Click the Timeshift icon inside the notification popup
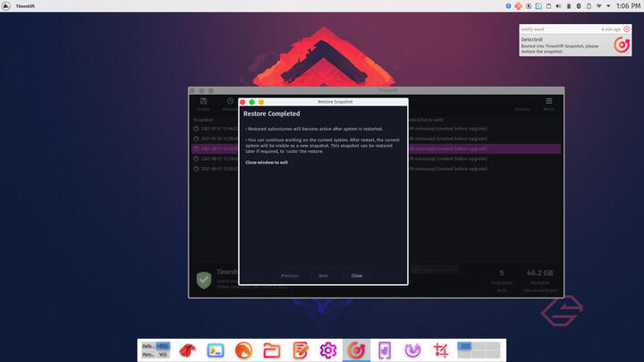Image resolution: width=644 pixels, height=362 pixels. 622,45
